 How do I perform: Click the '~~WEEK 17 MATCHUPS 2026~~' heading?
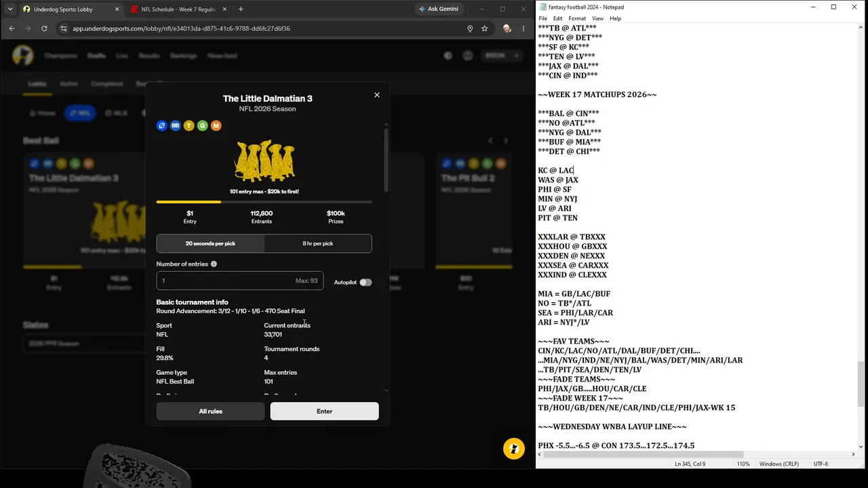[x=597, y=95]
